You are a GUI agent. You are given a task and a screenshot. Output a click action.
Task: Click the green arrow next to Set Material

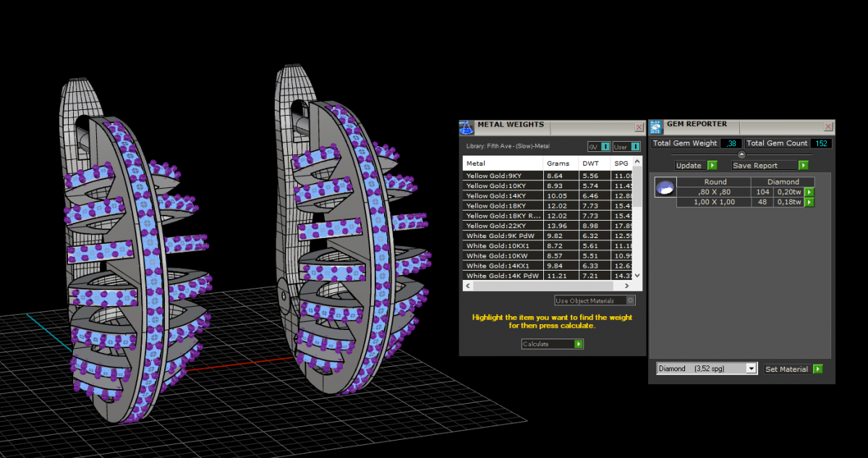[817, 369]
